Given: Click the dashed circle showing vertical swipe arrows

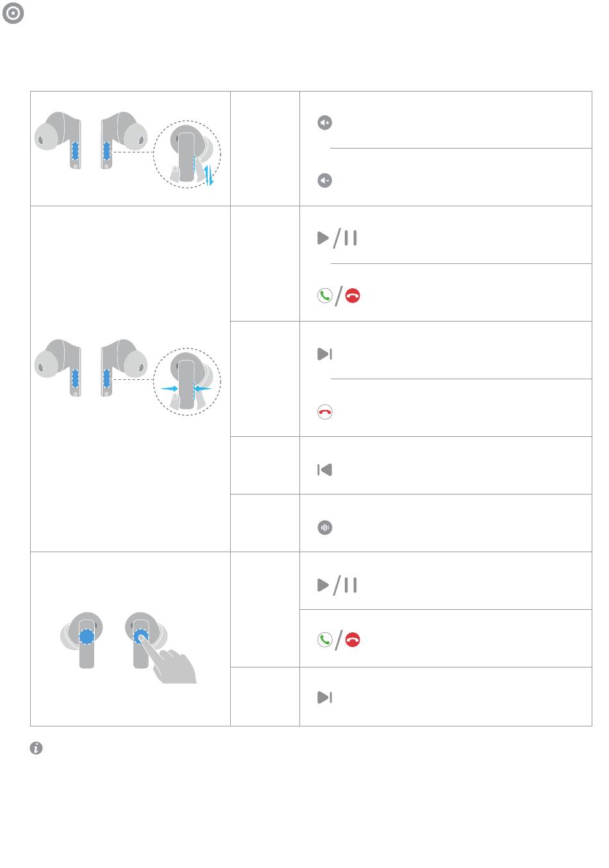Looking at the screenshot, I should (x=188, y=154).
